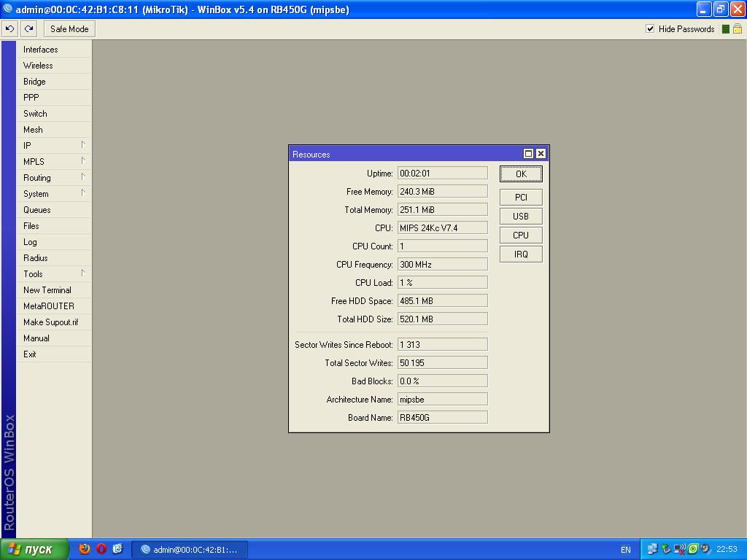The width and height of the screenshot is (747, 560).
Task: Open the PPP menu item
Action: [53, 98]
